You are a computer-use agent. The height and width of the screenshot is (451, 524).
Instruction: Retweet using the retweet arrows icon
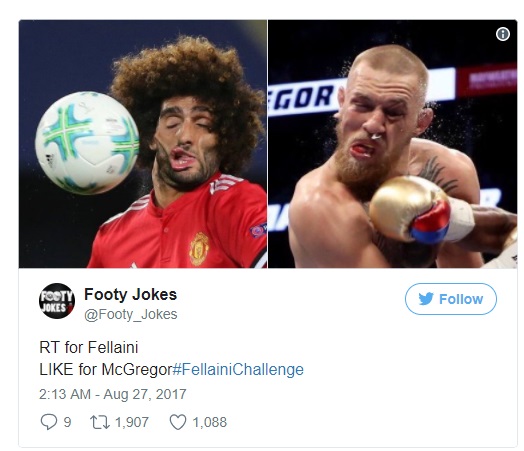point(100,422)
